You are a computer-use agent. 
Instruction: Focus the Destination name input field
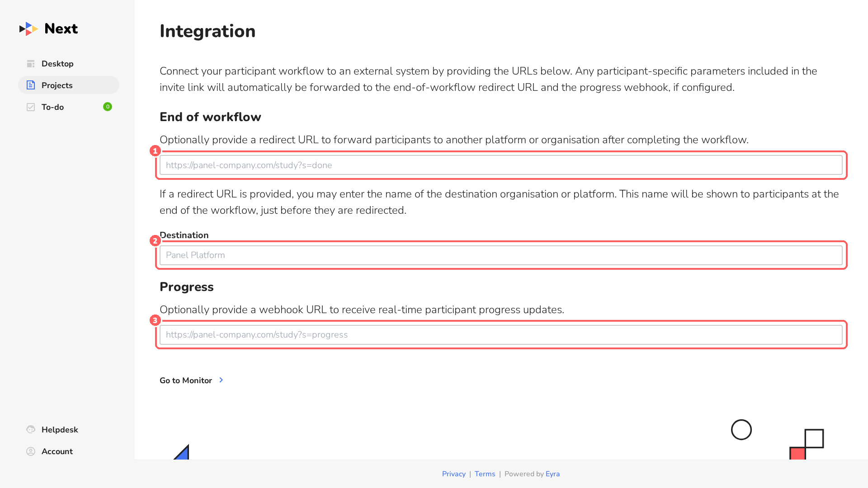pos(501,255)
